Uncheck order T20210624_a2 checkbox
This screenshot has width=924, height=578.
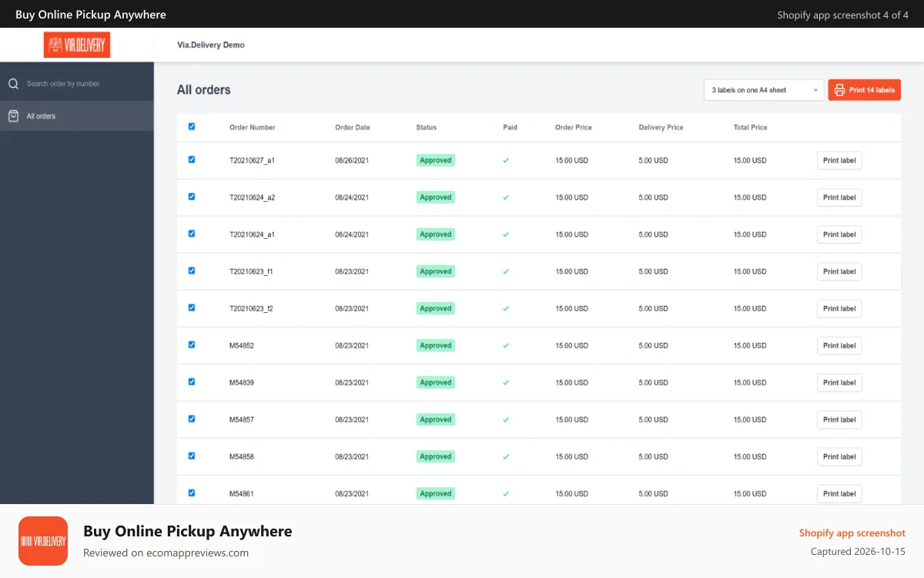[192, 197]
